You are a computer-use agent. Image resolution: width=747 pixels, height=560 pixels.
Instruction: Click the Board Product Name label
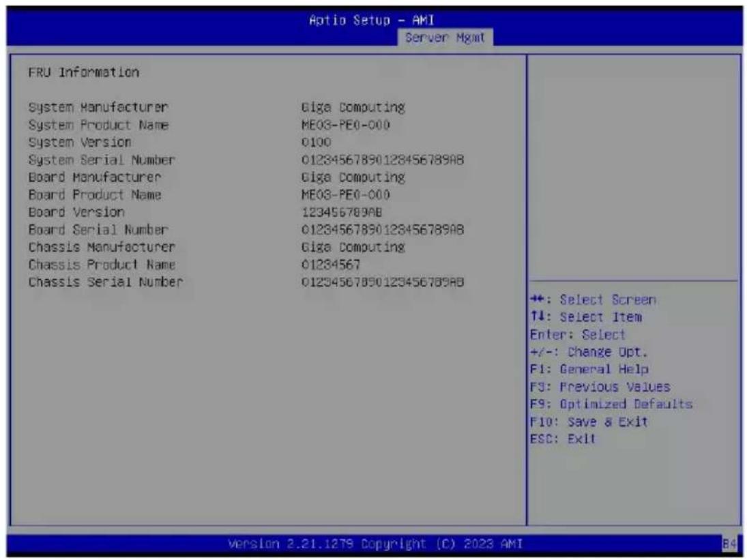click(94, 195)
